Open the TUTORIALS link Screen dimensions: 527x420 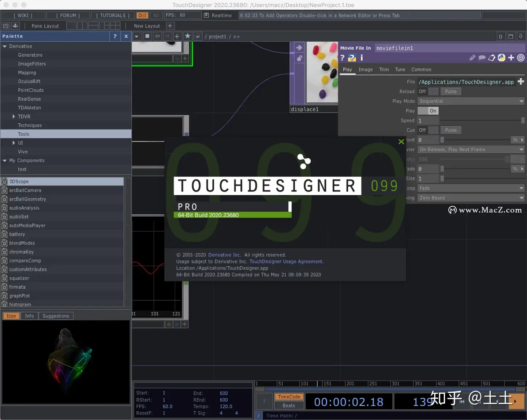coord(113,15)
